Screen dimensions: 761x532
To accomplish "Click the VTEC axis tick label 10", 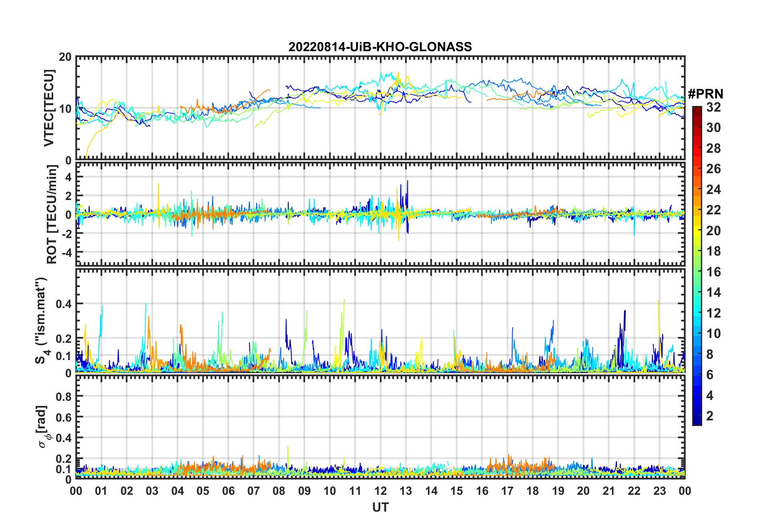I will (65, 108).
